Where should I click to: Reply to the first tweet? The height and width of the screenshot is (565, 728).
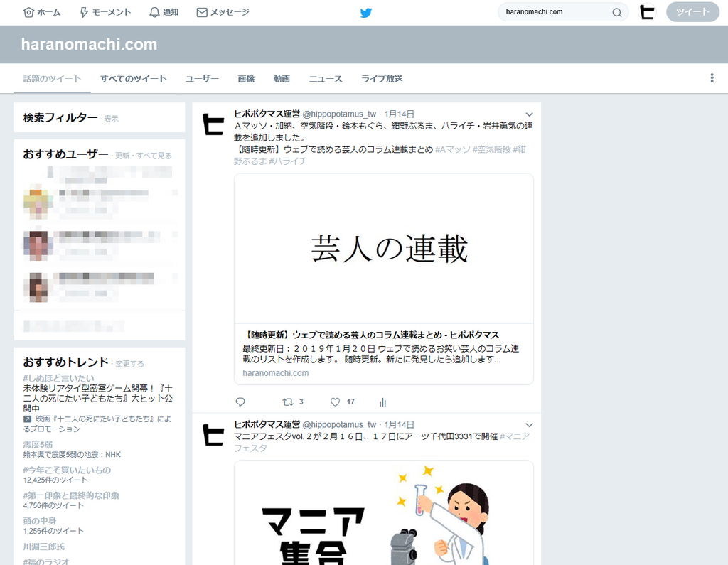(240, 402)
